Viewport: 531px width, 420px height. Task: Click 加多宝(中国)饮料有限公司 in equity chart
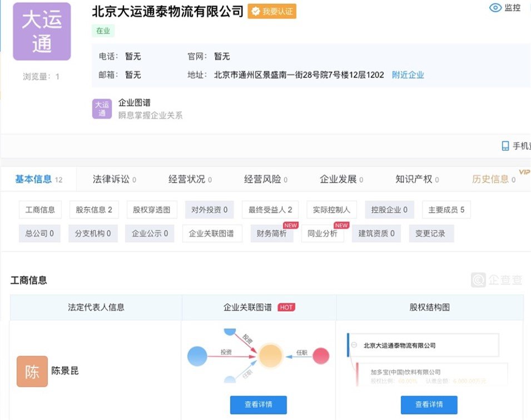[x=405, y=372]
